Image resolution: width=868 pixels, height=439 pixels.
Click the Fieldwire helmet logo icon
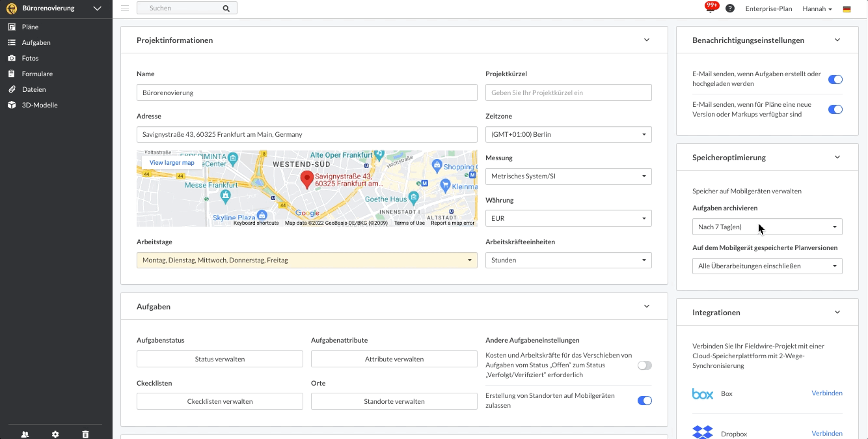pos(12,8)
